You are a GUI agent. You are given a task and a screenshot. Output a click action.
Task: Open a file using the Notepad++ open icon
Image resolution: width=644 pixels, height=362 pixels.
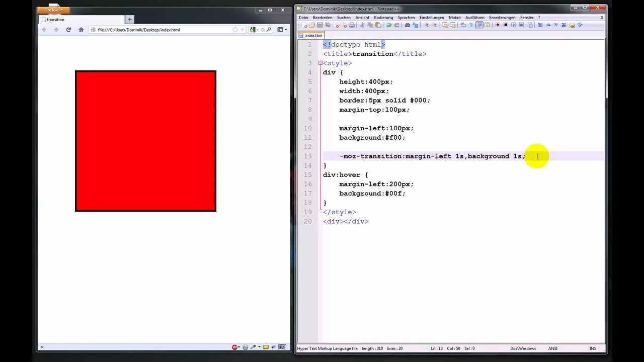pyautogui.click(x=311, y=25)
